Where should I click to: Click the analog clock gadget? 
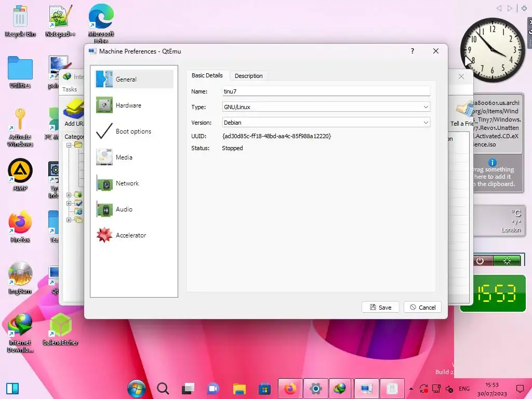[x=492, y=49]
